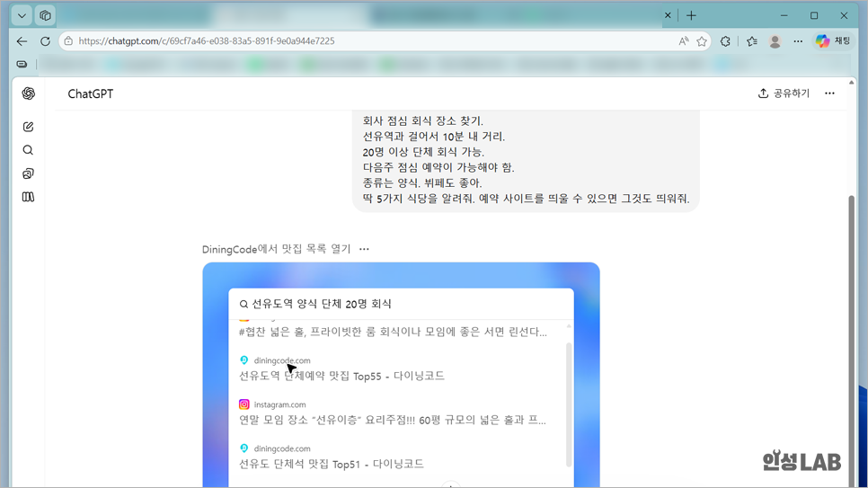Open the result starting with #협찬 넓은 홀
The image size is (868, 488).
point(393,332)
